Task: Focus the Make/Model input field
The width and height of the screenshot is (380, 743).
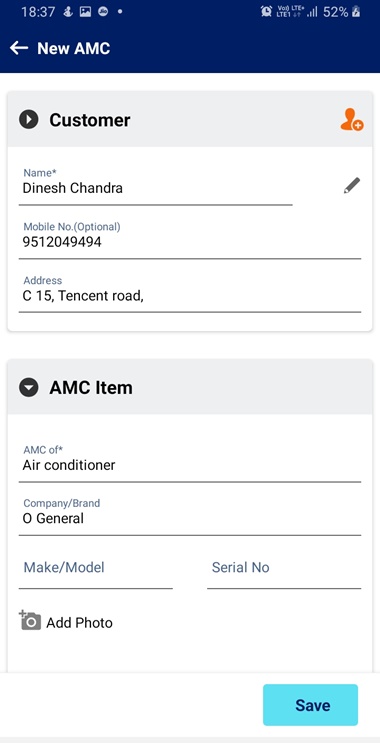Action: (96, 571)
